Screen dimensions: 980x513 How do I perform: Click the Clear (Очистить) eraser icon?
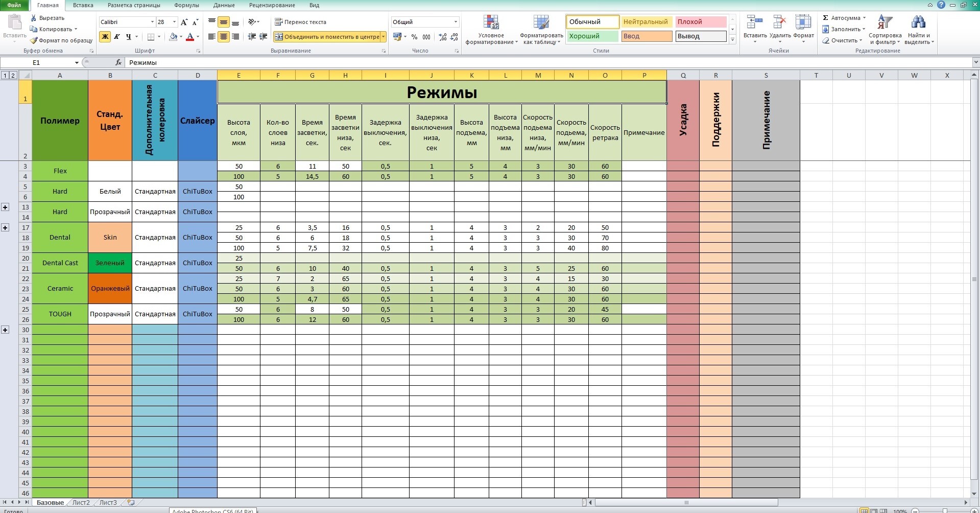pos(826,40)
